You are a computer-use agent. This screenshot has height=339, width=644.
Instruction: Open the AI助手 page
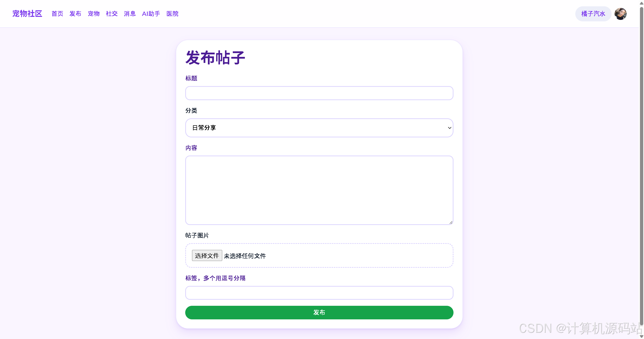coord(151,14)
